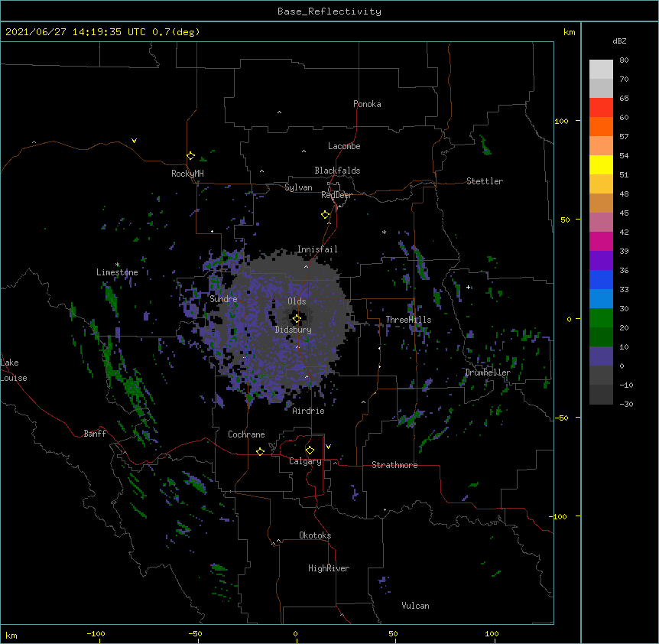Click the Okotoks label

coord(315,535)
